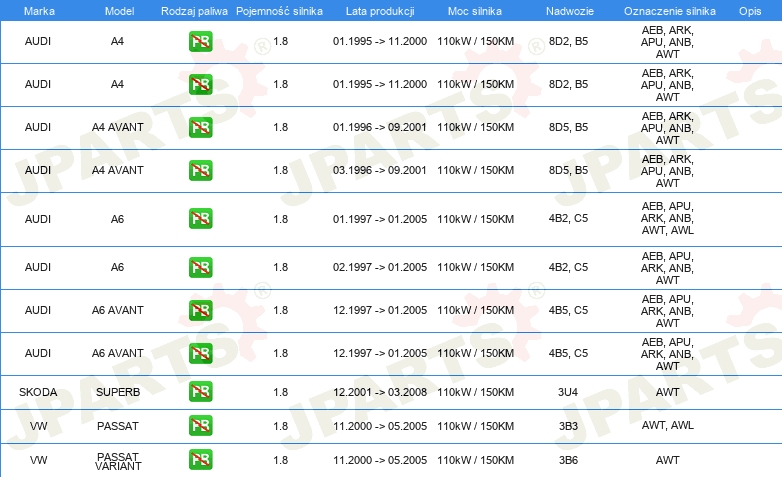
Task: Click the Rodzaj paliwa column header
Action: coord(194,11)
